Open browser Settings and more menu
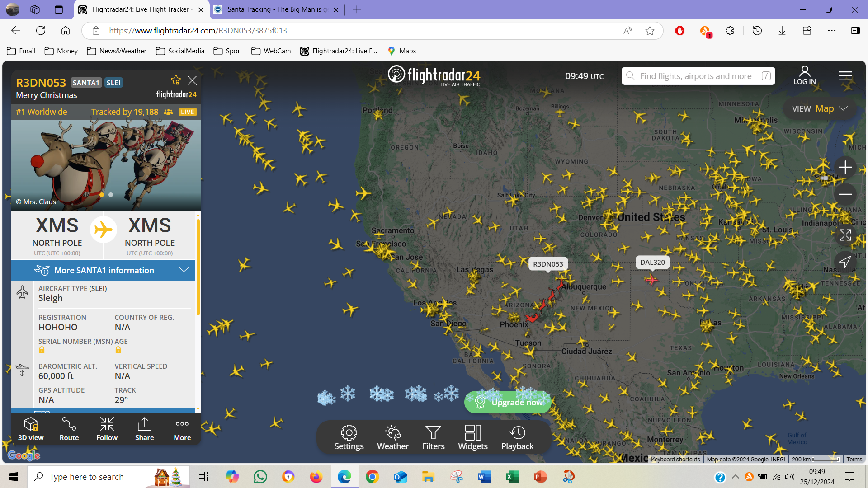 [x=832, y=31]
